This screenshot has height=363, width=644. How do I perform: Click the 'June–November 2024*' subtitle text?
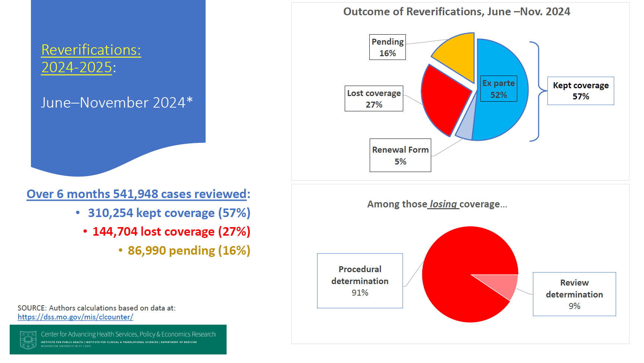pos(117,102)
